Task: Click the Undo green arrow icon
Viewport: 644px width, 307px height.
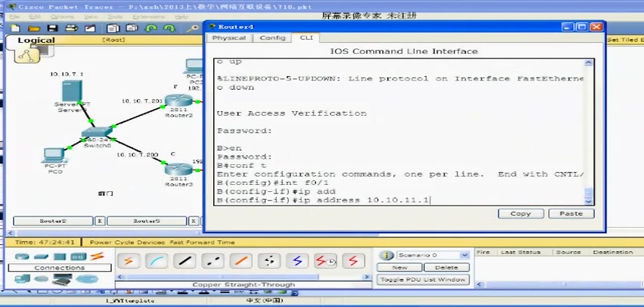Action: coord(151,28)
